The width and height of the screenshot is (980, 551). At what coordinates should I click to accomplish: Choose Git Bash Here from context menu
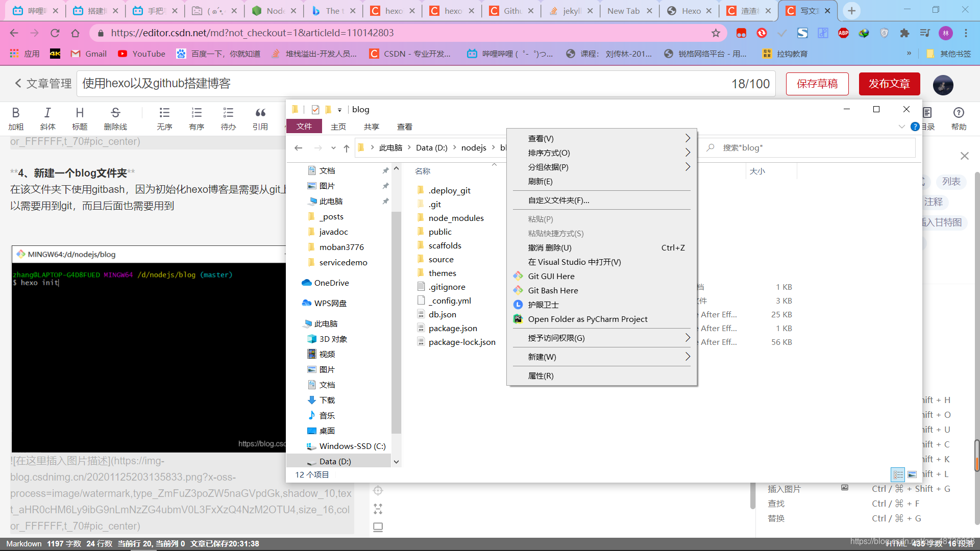click(x=602, y=290)
